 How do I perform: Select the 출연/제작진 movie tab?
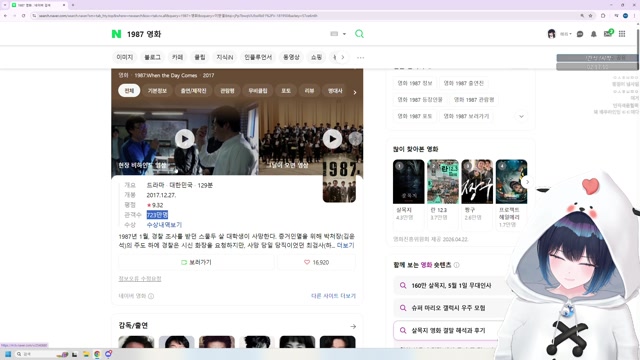coord(193,91)
